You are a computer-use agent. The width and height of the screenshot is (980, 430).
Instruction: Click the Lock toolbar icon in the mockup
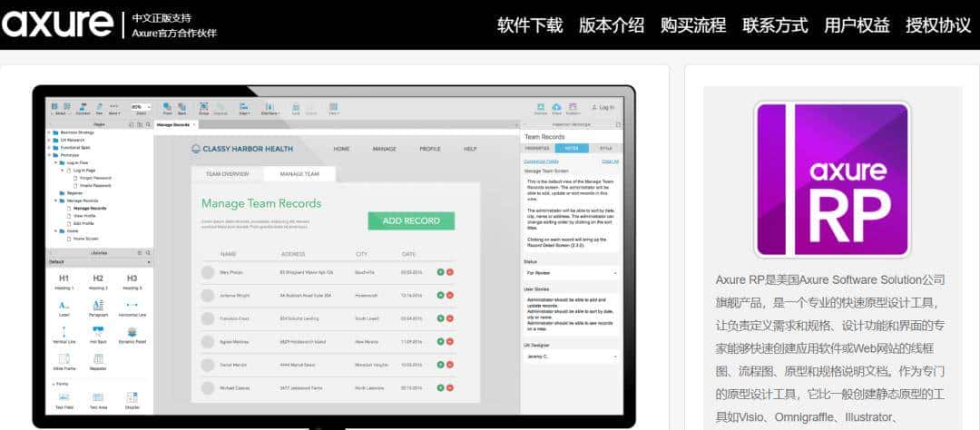click(296, 108)
